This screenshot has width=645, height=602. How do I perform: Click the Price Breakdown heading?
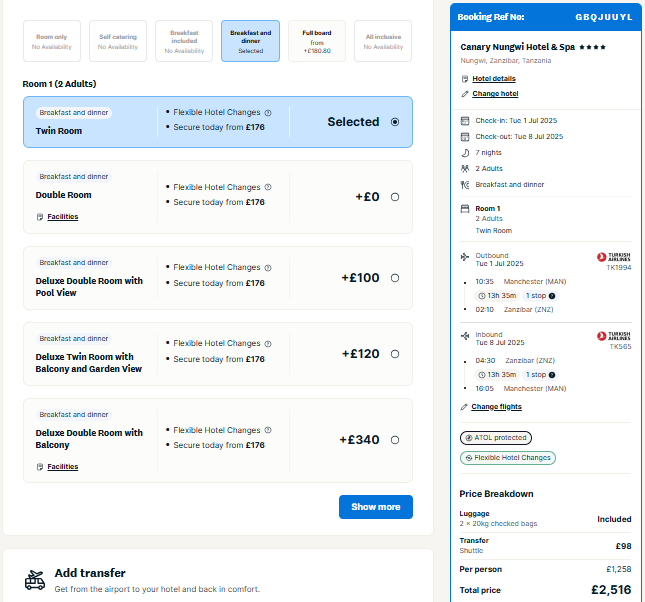(x=496, y=494)
